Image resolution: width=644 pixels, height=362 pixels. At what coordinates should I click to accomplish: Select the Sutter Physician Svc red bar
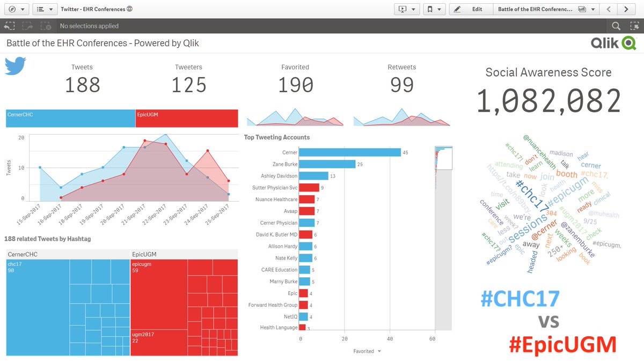coord(309,188)
